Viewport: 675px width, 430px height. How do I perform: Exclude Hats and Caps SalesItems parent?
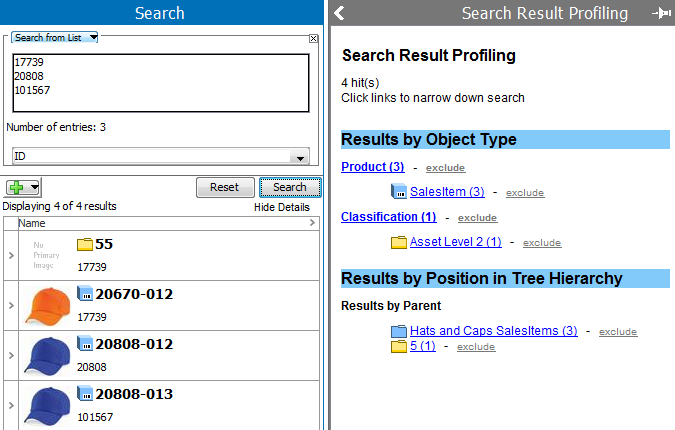[618, 331]
